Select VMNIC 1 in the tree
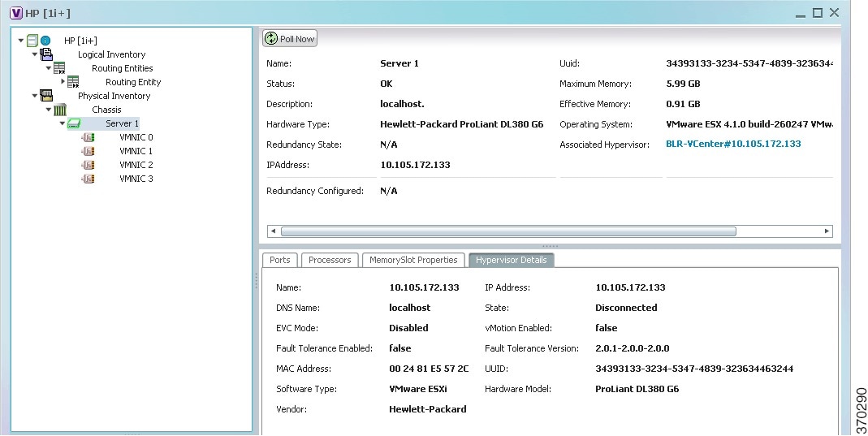Screen dimensions: 868x436 click(x=136, y=151)
